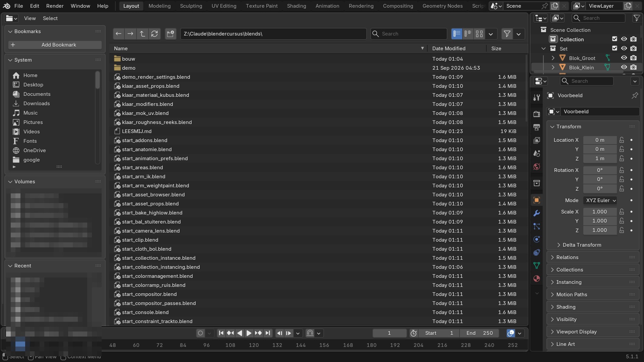644x362 pixels.
Task: Collapse the Bookmarks panel
Action: [x=10, y=32]
